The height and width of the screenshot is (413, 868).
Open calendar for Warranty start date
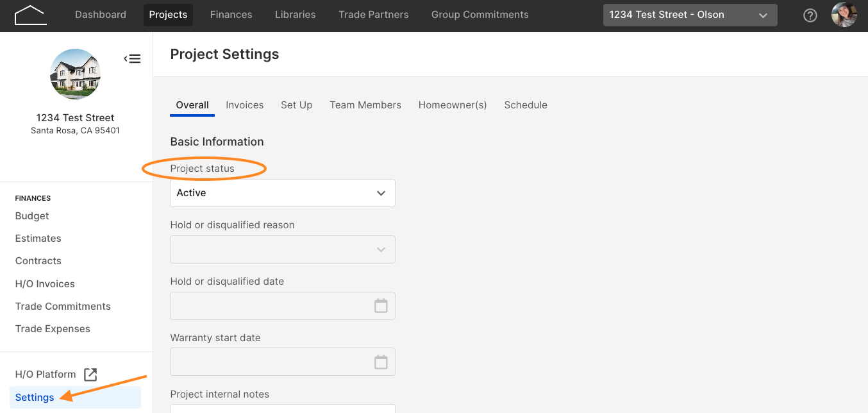click(x=381, y=362)
